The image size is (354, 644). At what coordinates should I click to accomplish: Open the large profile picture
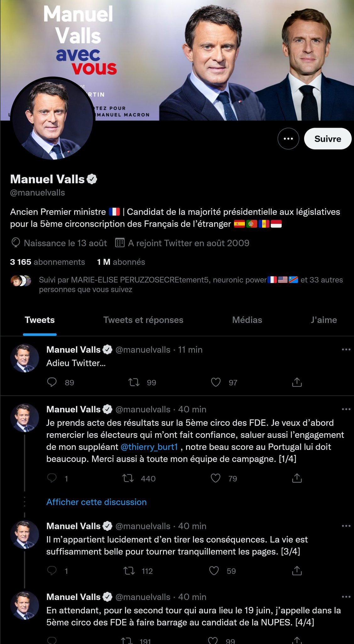[x=52, y=119]
